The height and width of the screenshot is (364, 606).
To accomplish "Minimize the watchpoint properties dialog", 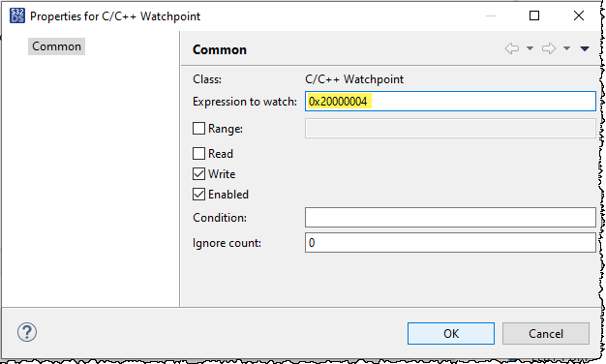I will [x=491, y=15].
